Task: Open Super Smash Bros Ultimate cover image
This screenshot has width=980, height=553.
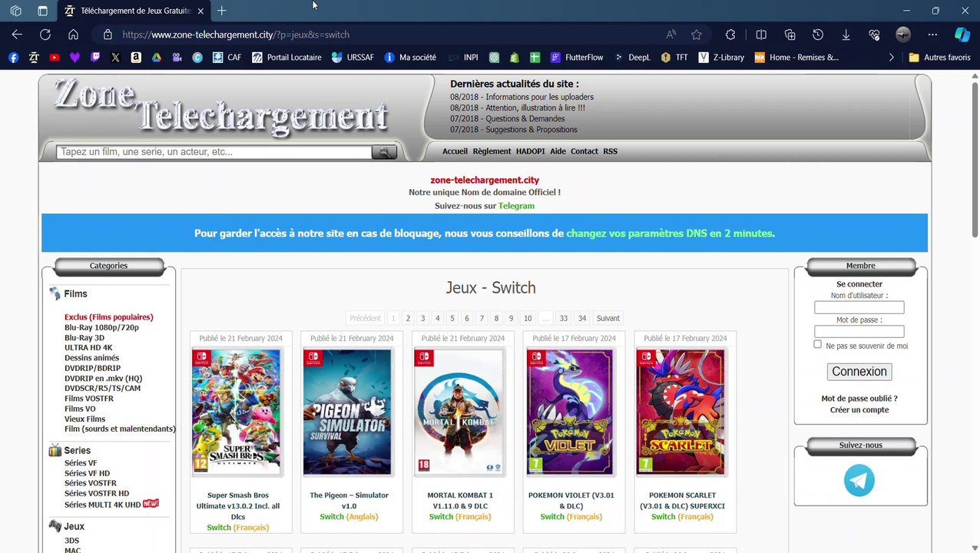Action: coord(237,412)
